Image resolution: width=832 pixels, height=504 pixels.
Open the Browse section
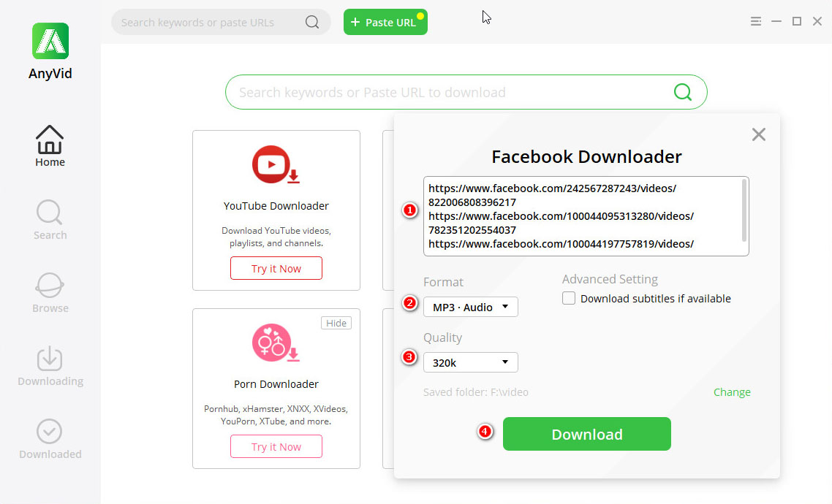(x=50, y=293)
